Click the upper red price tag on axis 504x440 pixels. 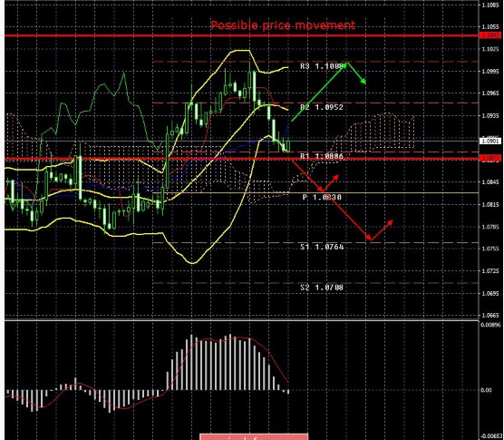(490, 35)
